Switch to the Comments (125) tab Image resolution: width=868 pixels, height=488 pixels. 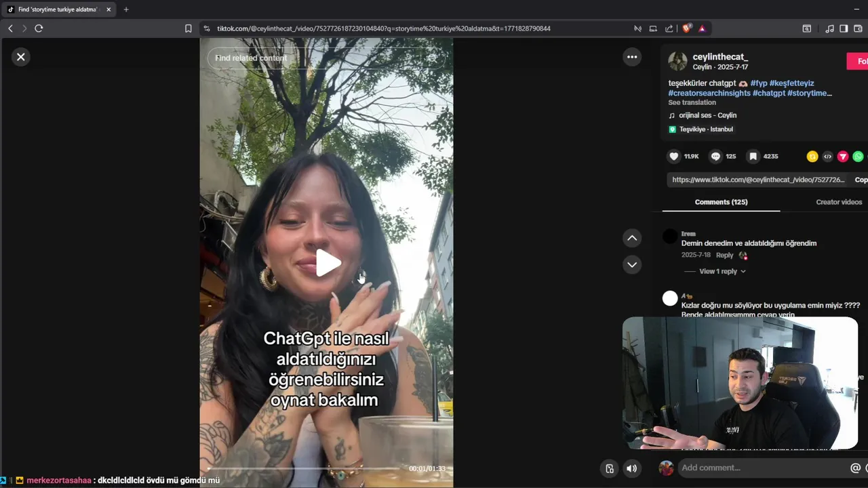coord(721,202)
